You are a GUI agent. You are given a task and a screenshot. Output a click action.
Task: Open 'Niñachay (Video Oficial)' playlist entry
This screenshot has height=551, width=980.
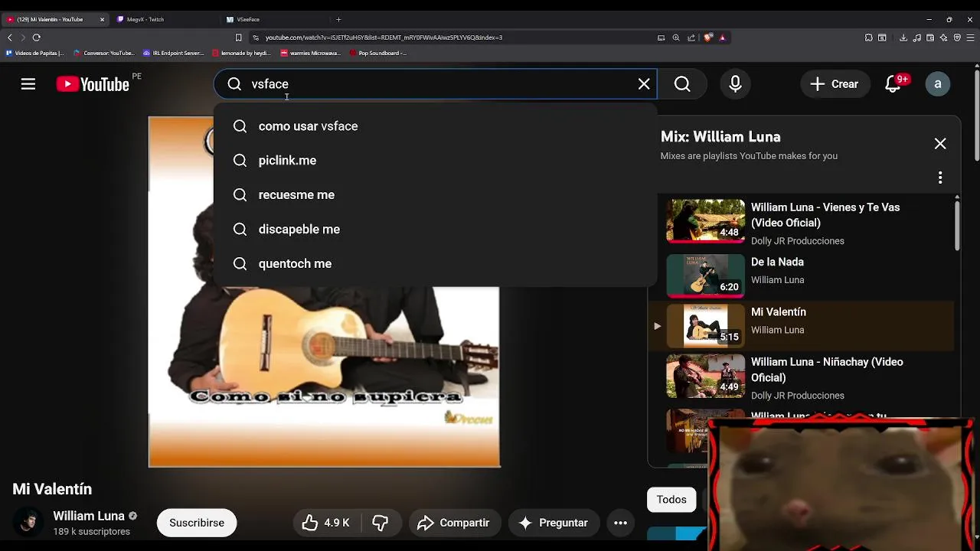801,377
